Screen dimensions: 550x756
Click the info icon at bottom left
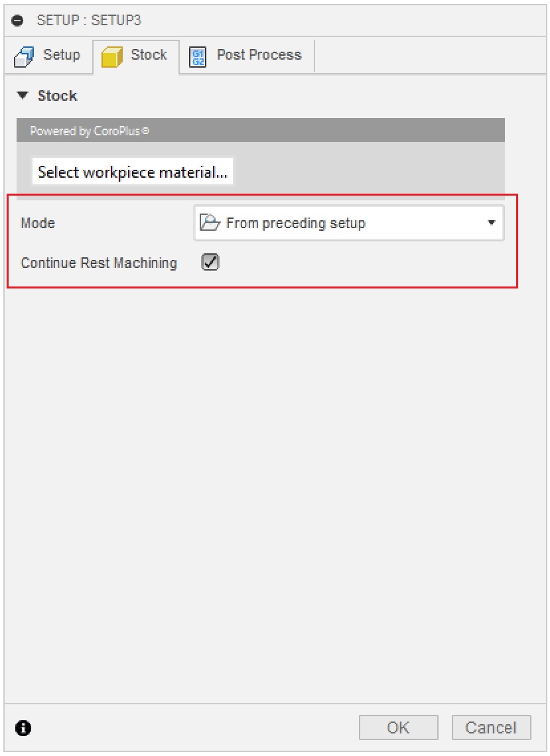[x=23, y=727]
